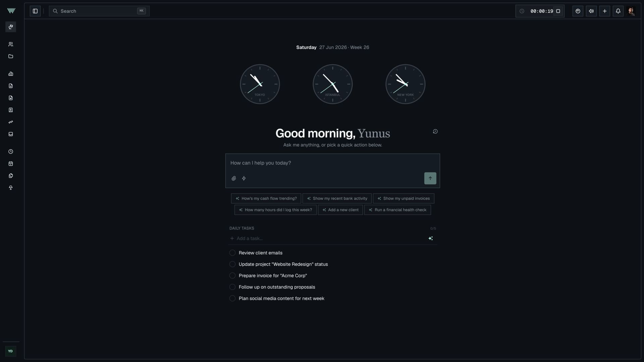This screenshot has height=362, width=644.
Task: Open the bar chart reports icon
Action: (11, 74)
